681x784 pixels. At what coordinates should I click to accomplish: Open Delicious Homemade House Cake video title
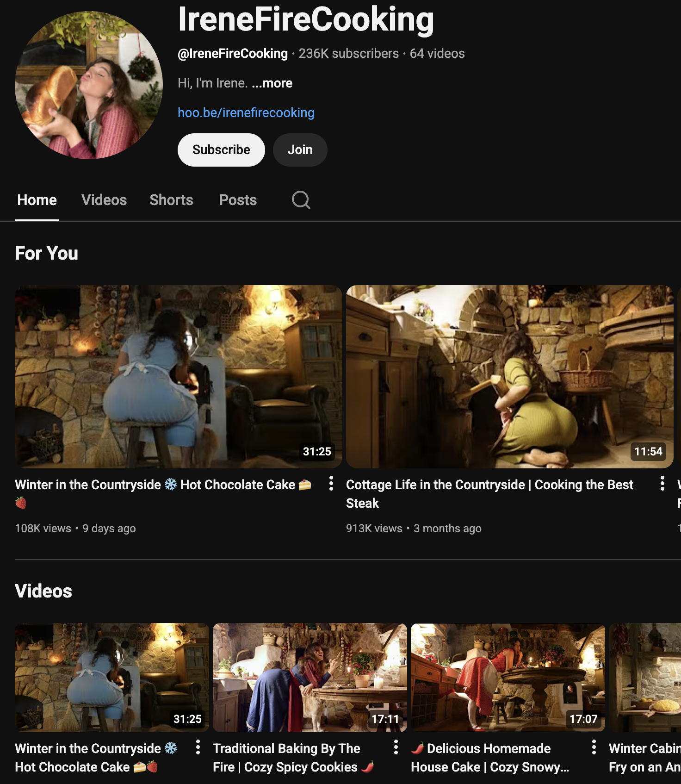click(490, 758)
